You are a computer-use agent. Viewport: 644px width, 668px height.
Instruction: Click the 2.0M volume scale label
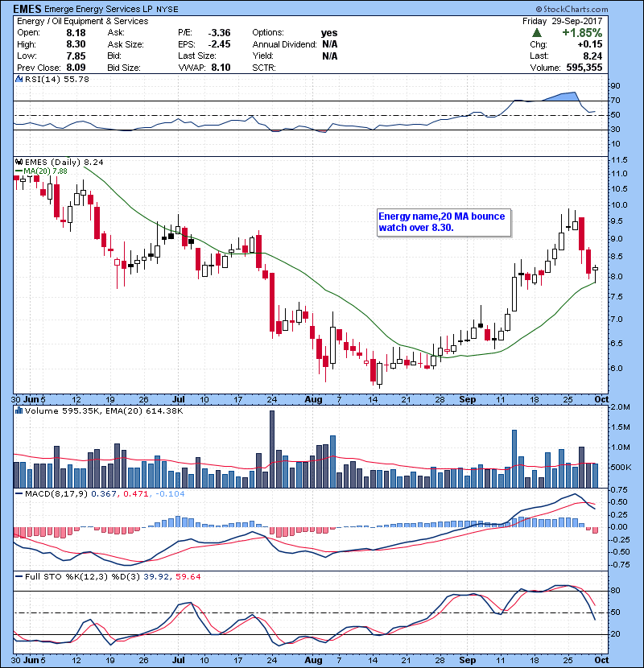click(620, 407)
